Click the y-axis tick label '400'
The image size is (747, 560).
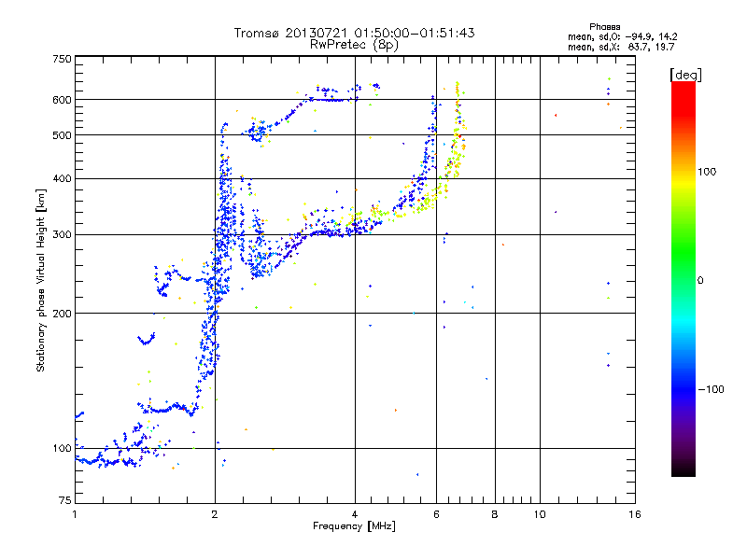(x=62, y=178)
